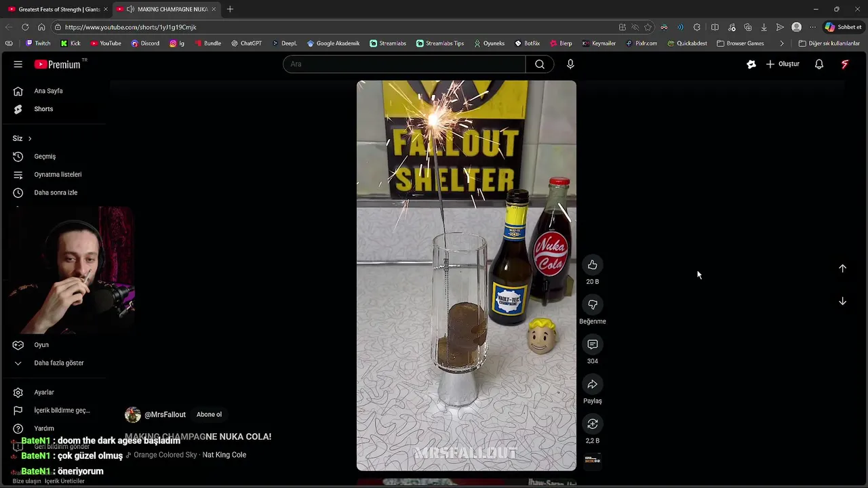
Task: Open Copilot Sohbet et button
Action: (843, 27)
